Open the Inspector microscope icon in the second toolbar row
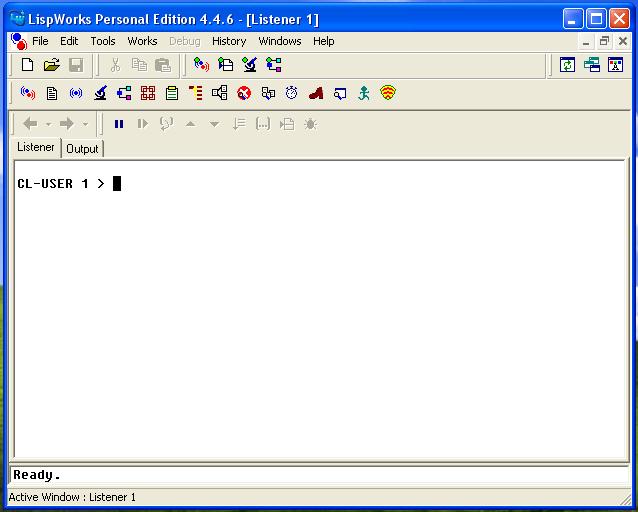Screen dimensions: 638x512 [x=100, y=93]
